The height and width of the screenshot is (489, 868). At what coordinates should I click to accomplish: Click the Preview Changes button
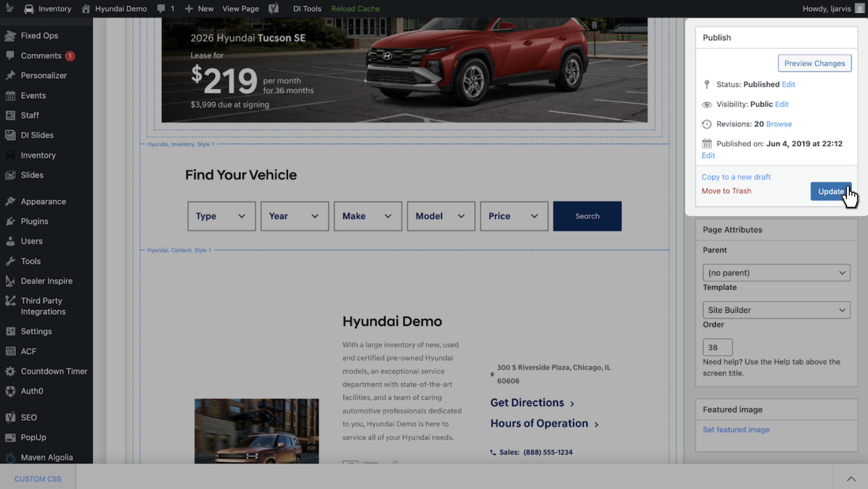coord(814,63)
